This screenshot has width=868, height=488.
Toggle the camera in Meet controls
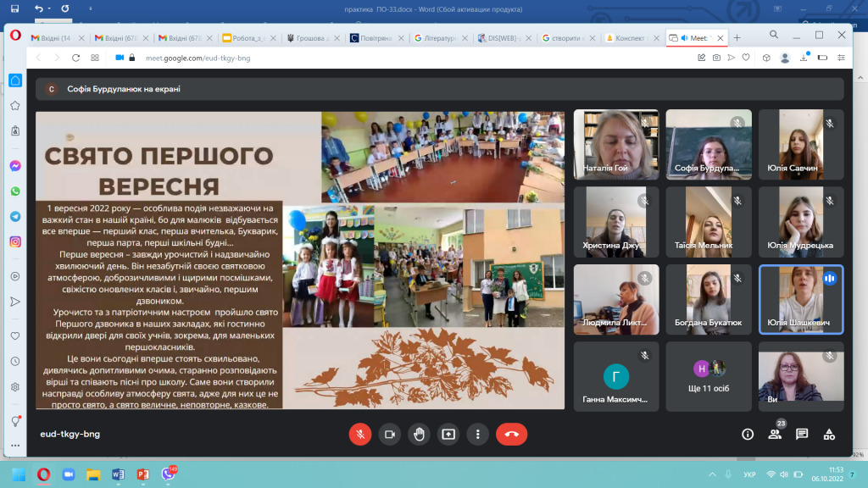pos(390,434)
